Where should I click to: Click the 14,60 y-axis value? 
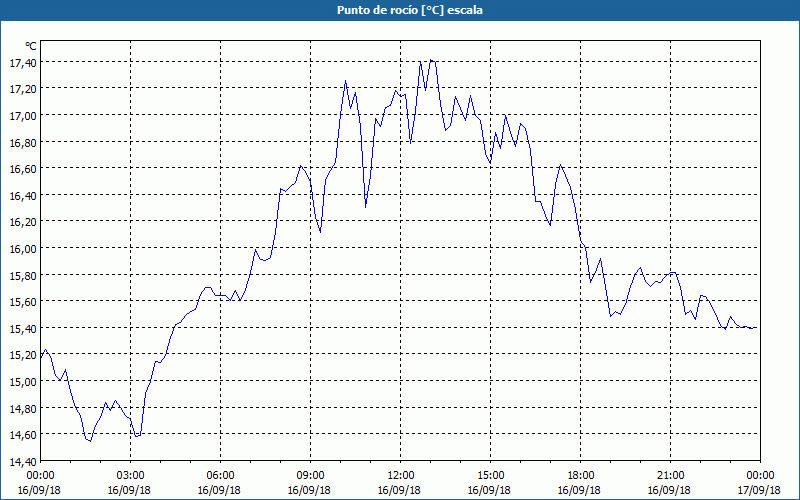[23, 435]
